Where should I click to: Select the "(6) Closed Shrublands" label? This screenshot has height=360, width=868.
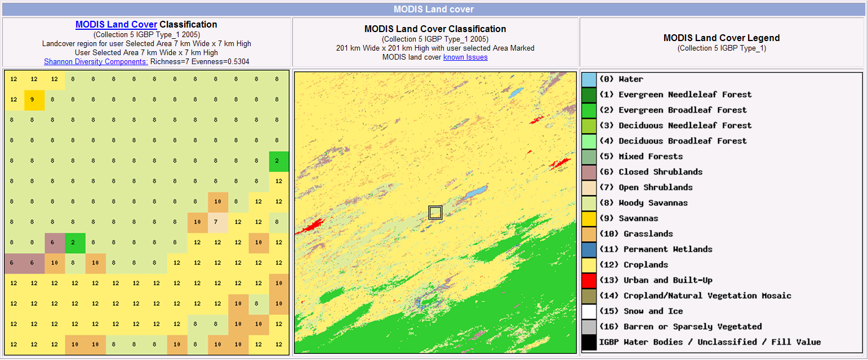pos(651,172)
